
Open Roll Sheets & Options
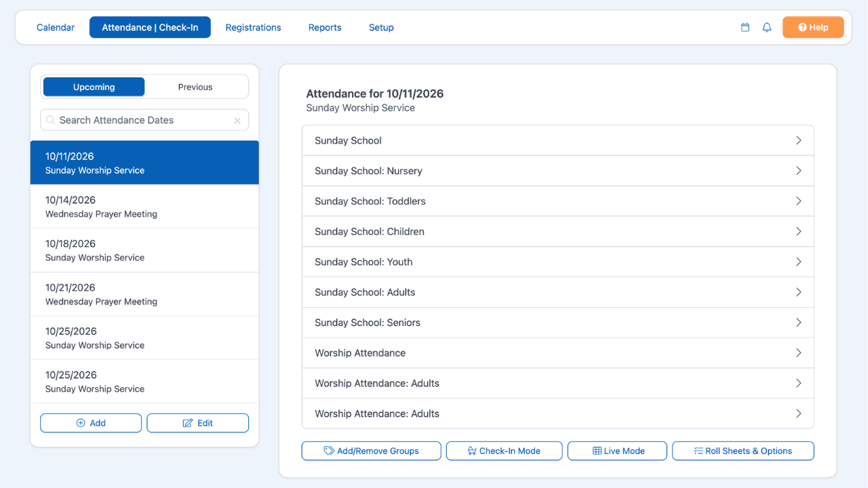tap(743, 451)
